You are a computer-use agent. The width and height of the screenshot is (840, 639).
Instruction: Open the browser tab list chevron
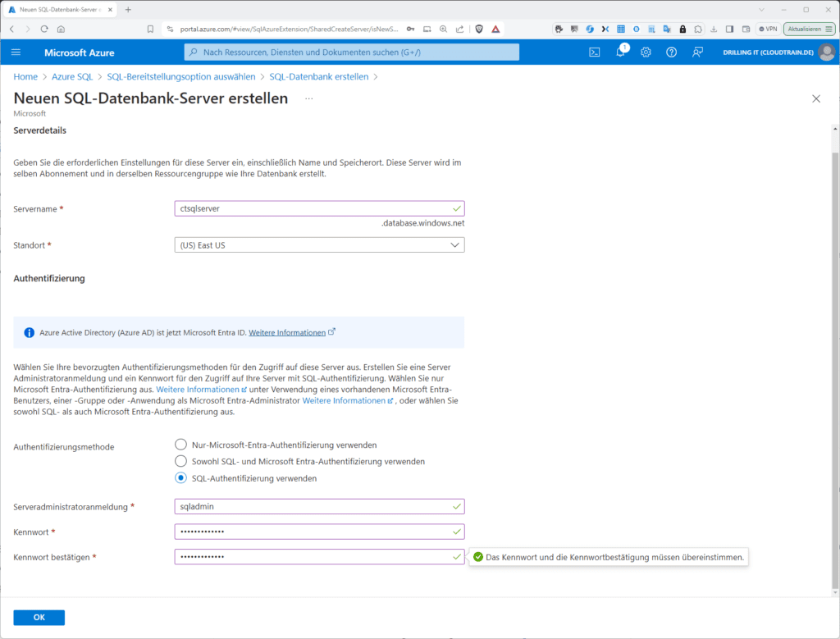(761, 10)
